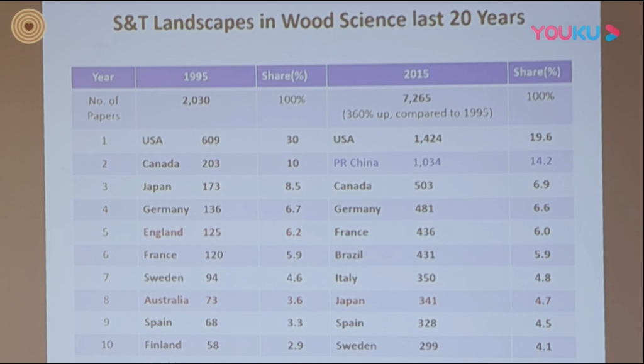Click the "Finland" cell
Image resolution: width=644 pixels, height=364 pixels.
coord(163,345)
